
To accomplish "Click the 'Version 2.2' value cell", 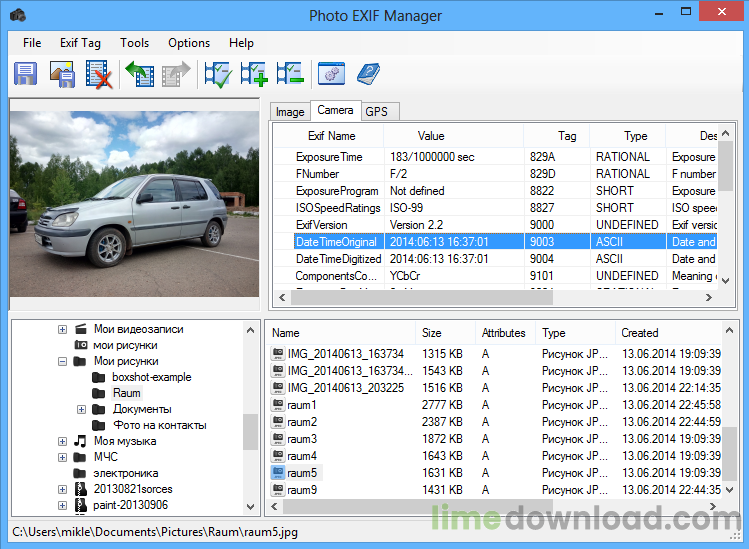I will coord(454,225).
